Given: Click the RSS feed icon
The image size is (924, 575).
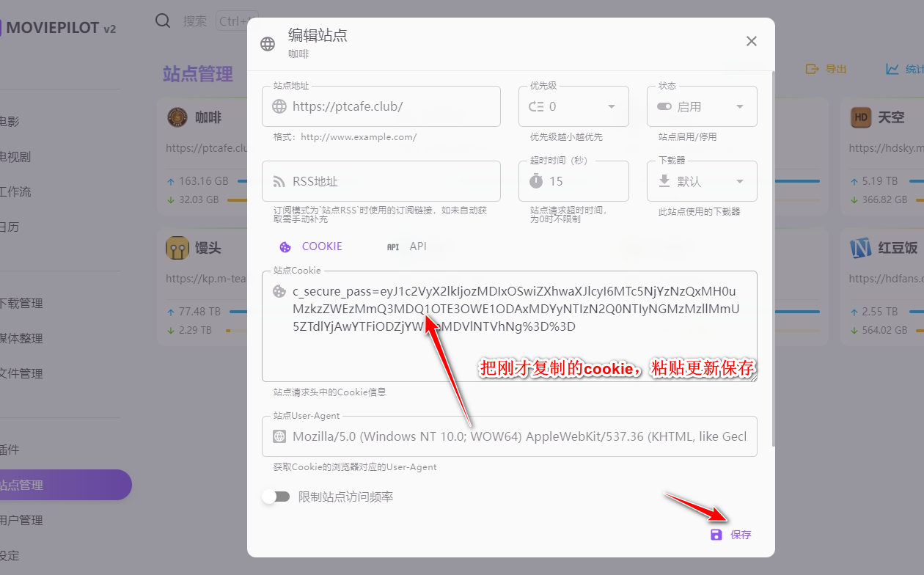Looking at the screenshot, I should (x=279, y=182).
